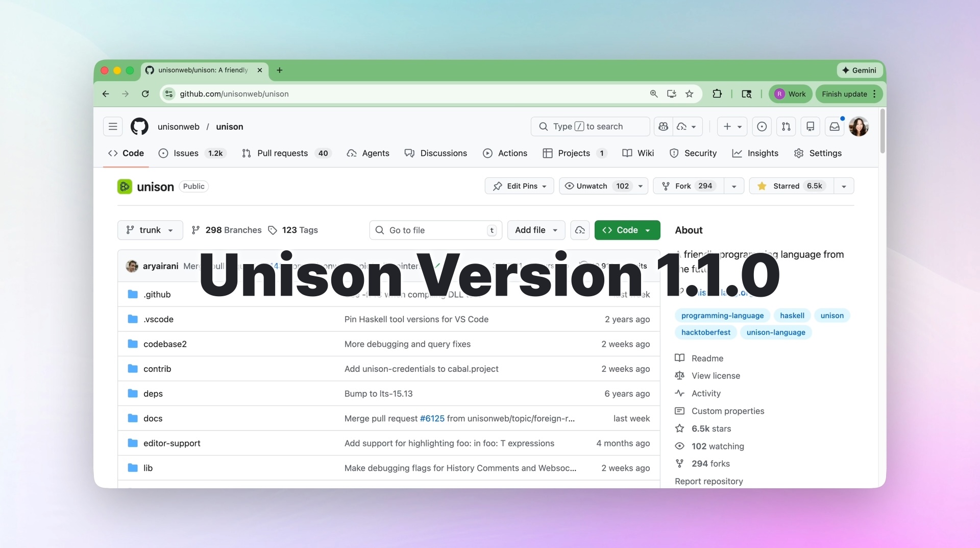Open Chrome extensions puzzle icon

717,94
